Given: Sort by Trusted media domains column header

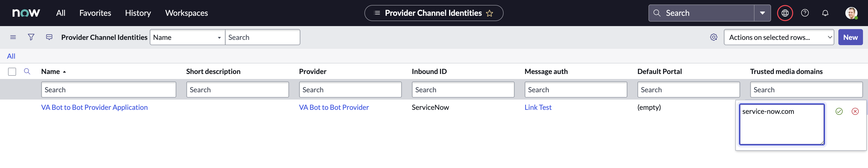Looking at the screenshot, I should 786,71.
